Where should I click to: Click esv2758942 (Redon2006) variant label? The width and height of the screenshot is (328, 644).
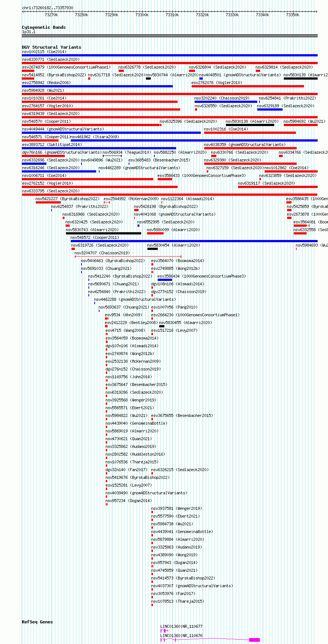46,83
